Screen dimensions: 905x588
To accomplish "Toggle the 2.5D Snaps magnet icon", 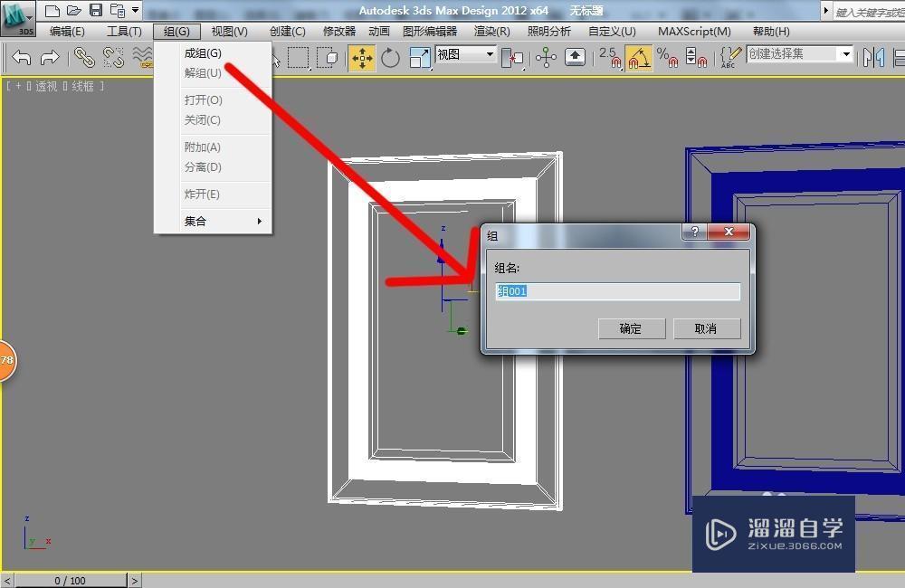I will tap(609, 58).
